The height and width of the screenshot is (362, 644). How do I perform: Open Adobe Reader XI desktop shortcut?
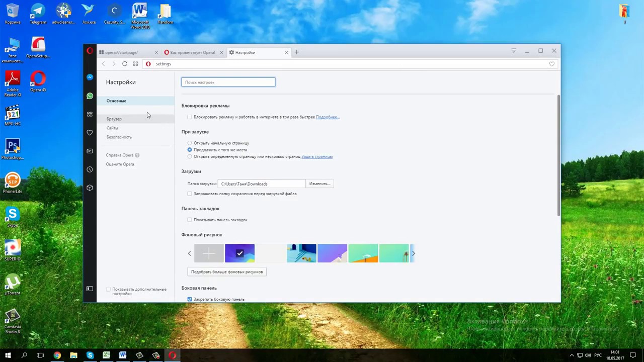[12, 84]
